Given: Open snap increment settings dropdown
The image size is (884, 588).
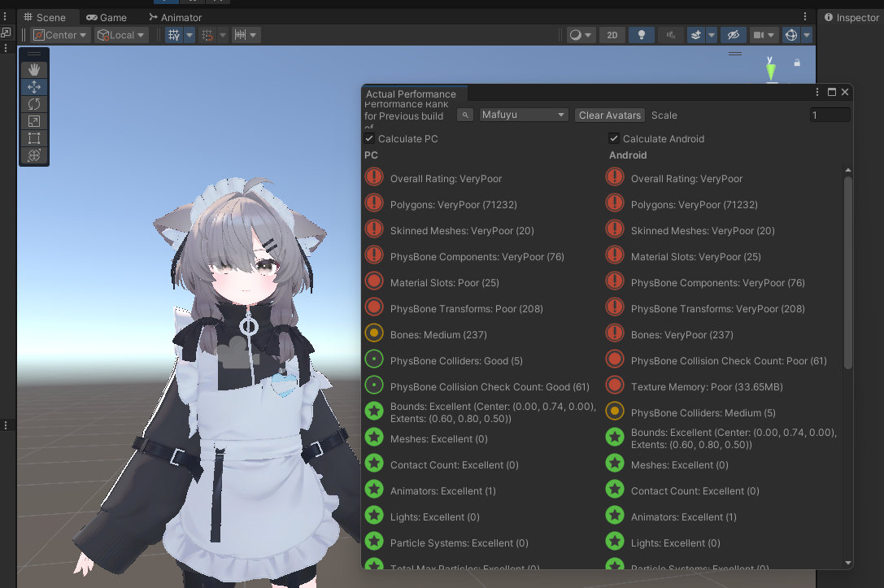Looking at the screenshot, I should click(246, 35).
